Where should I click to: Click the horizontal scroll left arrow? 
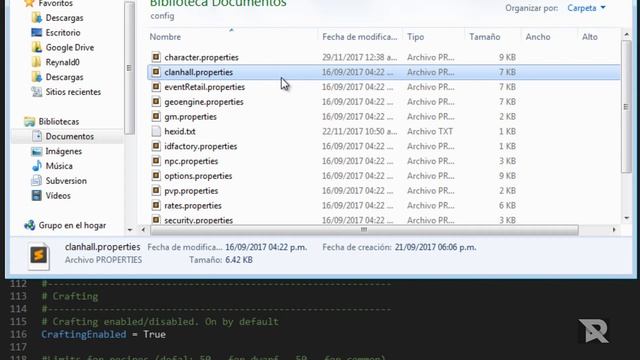[x=143, y=230]
